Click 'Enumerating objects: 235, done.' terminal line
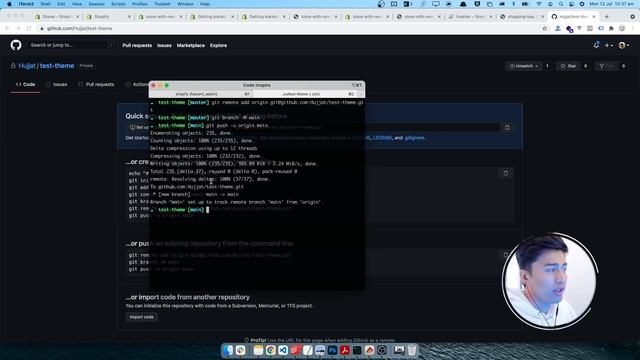Screen dimensions: 640x360 (x=191, y=133)
